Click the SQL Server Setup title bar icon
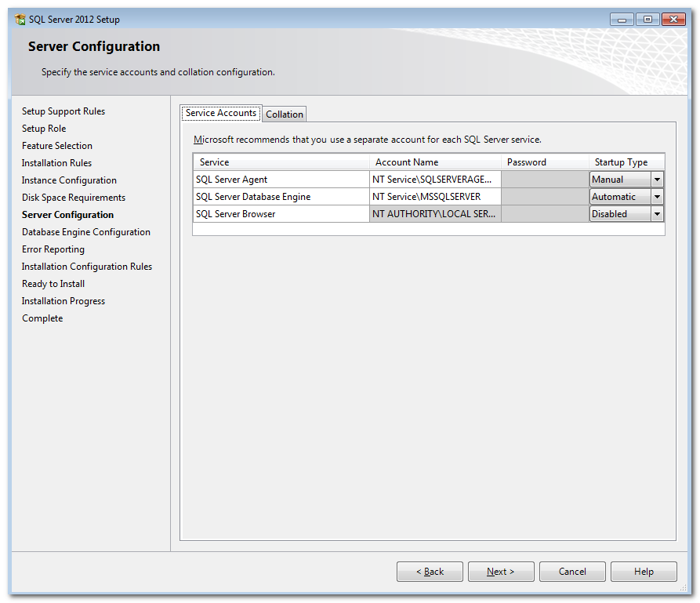Image resolution: width=700 pixels, height=603 pixels. pyautogui.click(x=20, y=20)
